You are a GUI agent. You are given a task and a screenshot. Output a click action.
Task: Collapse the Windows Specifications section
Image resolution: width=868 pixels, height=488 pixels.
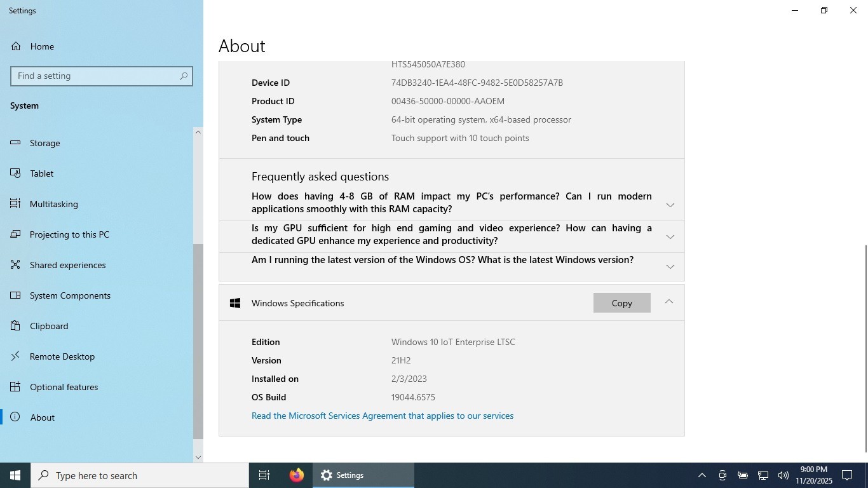(668, 302)
